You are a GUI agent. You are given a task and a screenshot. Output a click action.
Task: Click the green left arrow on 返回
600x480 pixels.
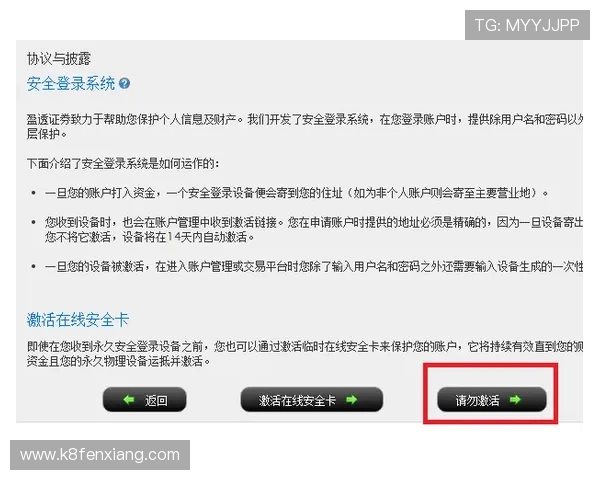click(129, 400)
